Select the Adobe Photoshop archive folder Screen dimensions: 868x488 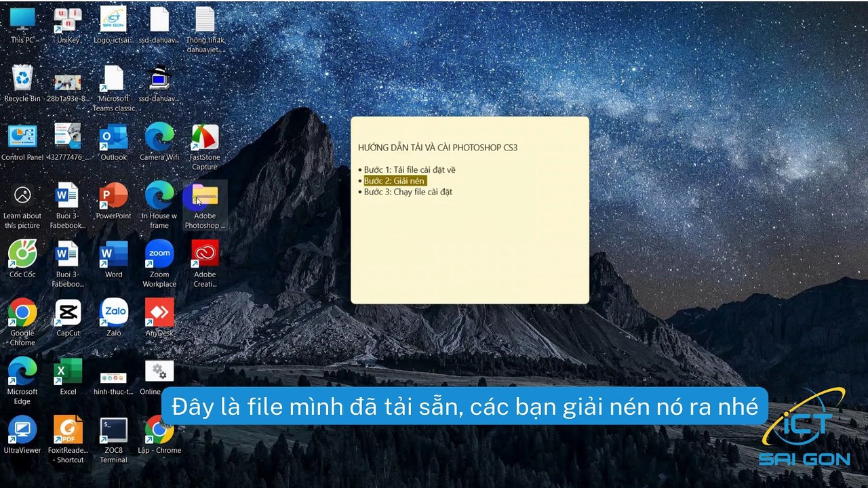(x=205, y=206)
